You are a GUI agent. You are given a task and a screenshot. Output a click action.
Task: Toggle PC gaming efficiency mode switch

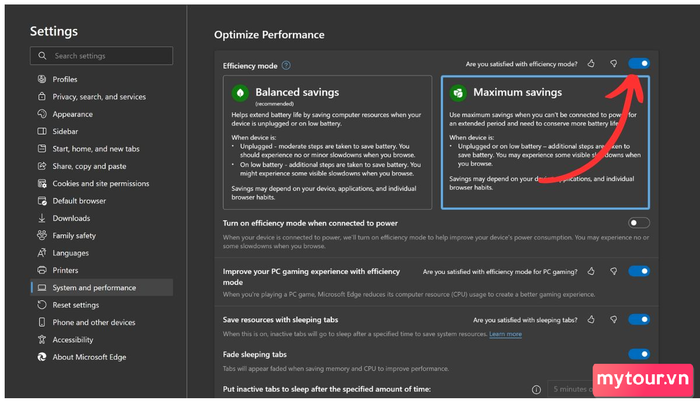click(x=639, y=271)
